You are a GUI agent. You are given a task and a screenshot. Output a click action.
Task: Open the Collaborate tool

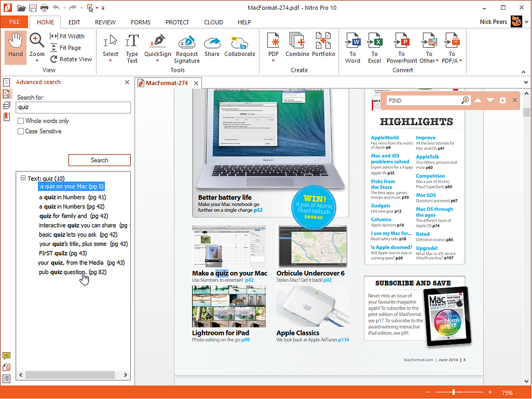(x=239, y=46)
